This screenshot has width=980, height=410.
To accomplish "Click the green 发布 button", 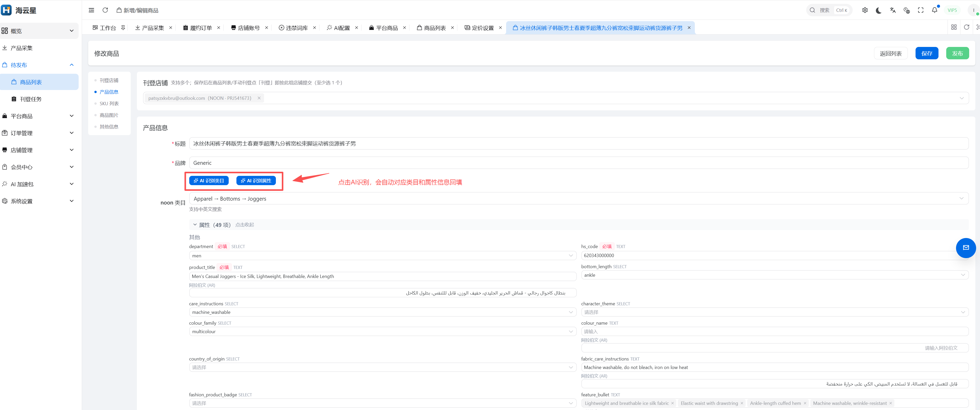I will [958, 53].
